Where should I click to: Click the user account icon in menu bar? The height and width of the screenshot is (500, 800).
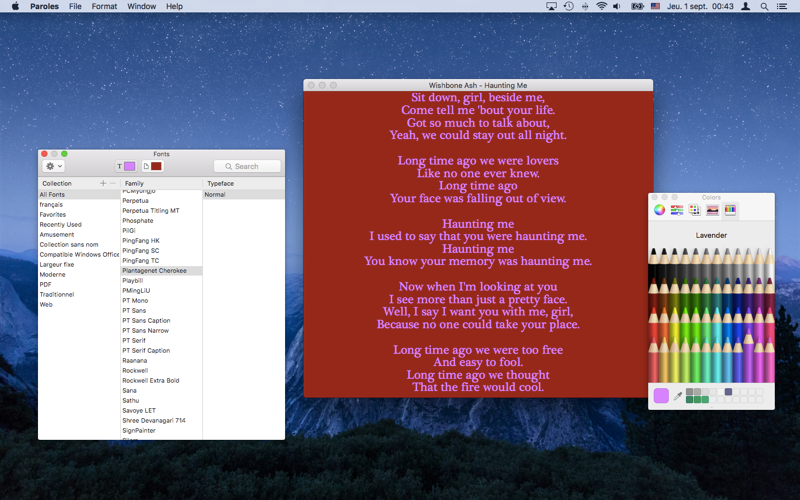pos(745,6)
